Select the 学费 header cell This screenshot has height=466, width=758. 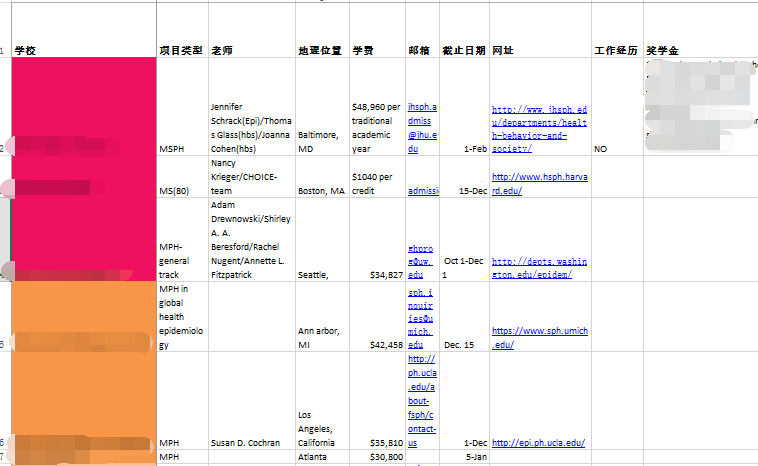pyautogui.click(x=378, y=30)
